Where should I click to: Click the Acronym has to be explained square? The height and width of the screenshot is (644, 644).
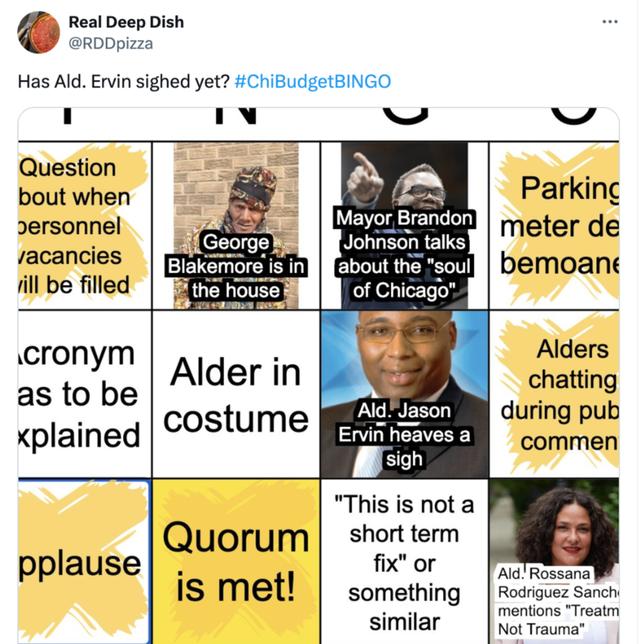coord(85,394)
